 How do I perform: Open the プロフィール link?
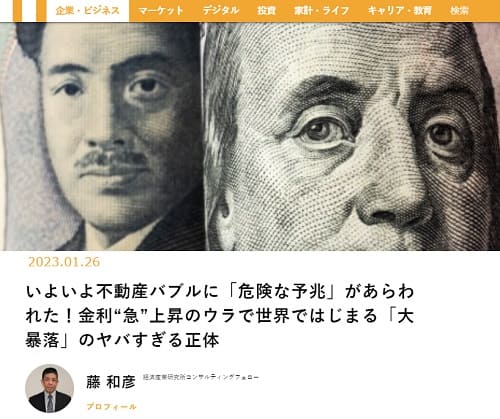[111, 406]
